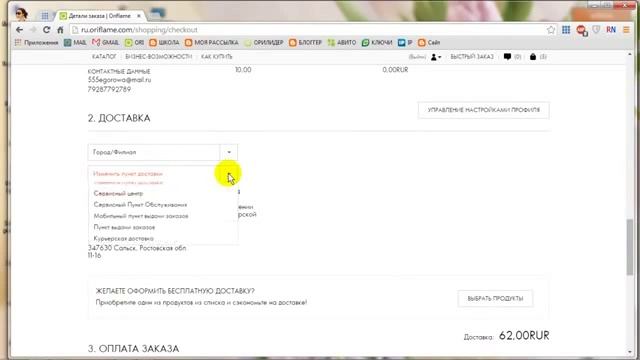The height and width of the screenshot is (360, 640).
Task: Open the КАК КУПИТЬ site menu
Action: tap(216, 57)
